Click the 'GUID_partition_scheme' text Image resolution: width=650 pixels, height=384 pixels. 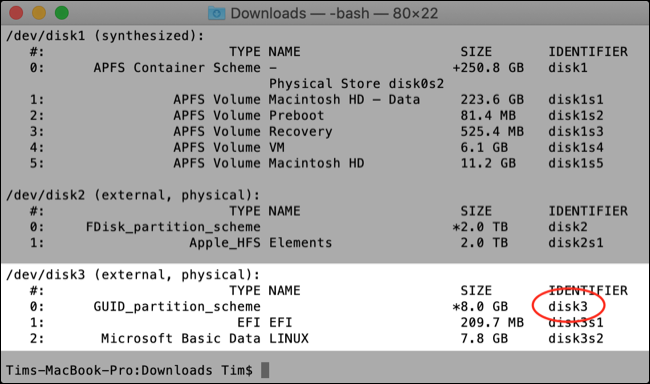pyautogui.click(x=177, y=307)
